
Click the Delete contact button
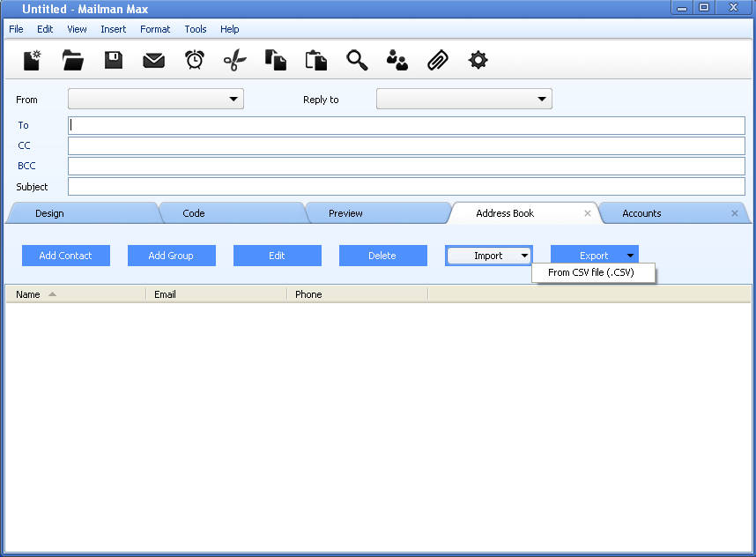382,256
